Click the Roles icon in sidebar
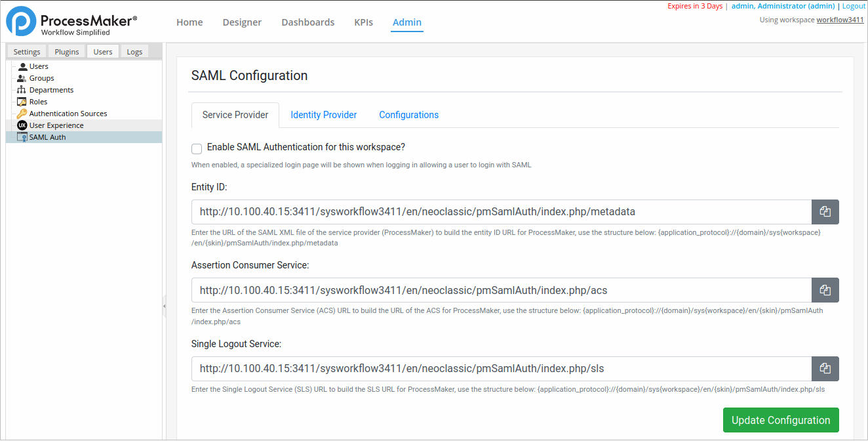The width and height of the screenshot is (868, 441). click(x=22, y=102)
